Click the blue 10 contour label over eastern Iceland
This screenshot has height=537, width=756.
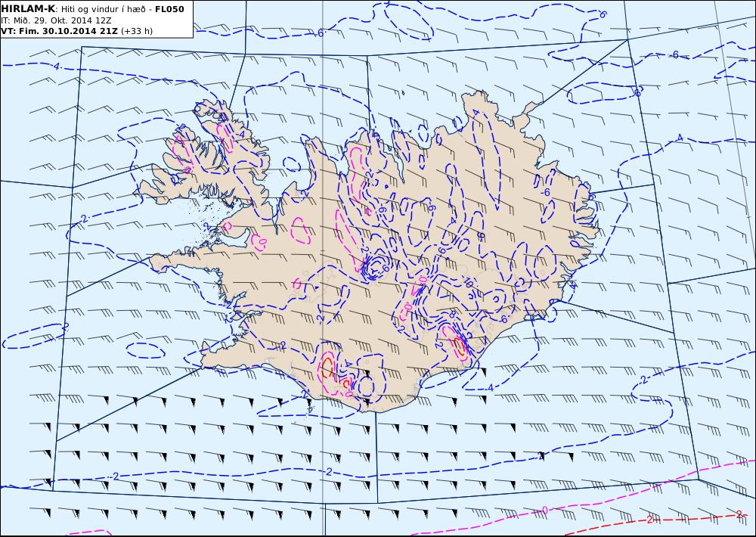(467, 283)
